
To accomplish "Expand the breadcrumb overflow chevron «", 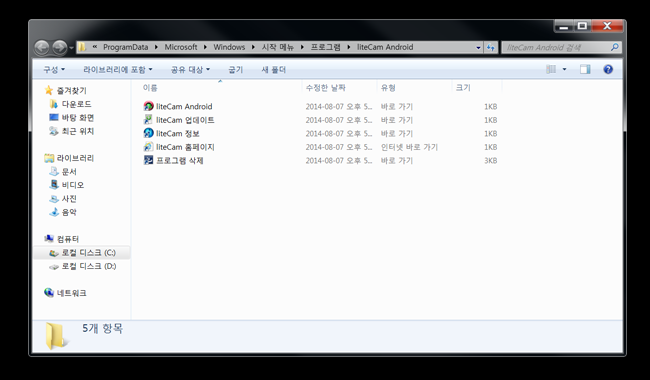I will tap(95, 47).
